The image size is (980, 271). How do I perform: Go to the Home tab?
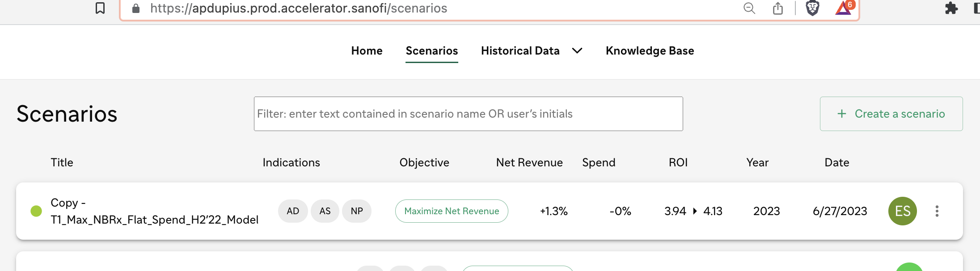tap(367, 51)
